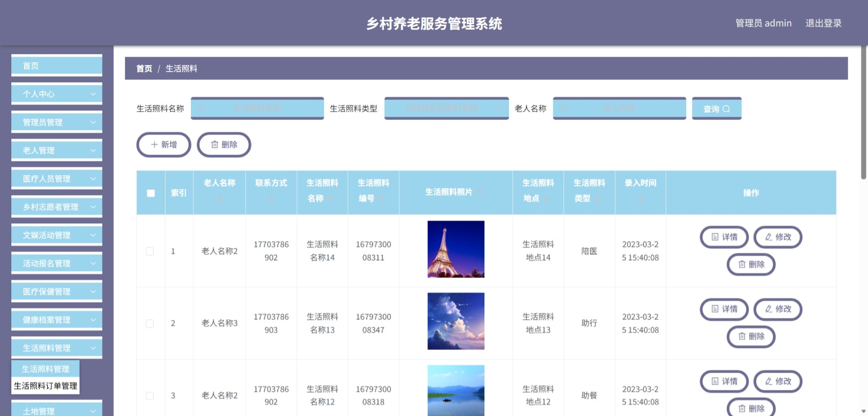Select the 老人名称3 cell
The width and height of the screenshot is (868, 416).
coord(220,323)
